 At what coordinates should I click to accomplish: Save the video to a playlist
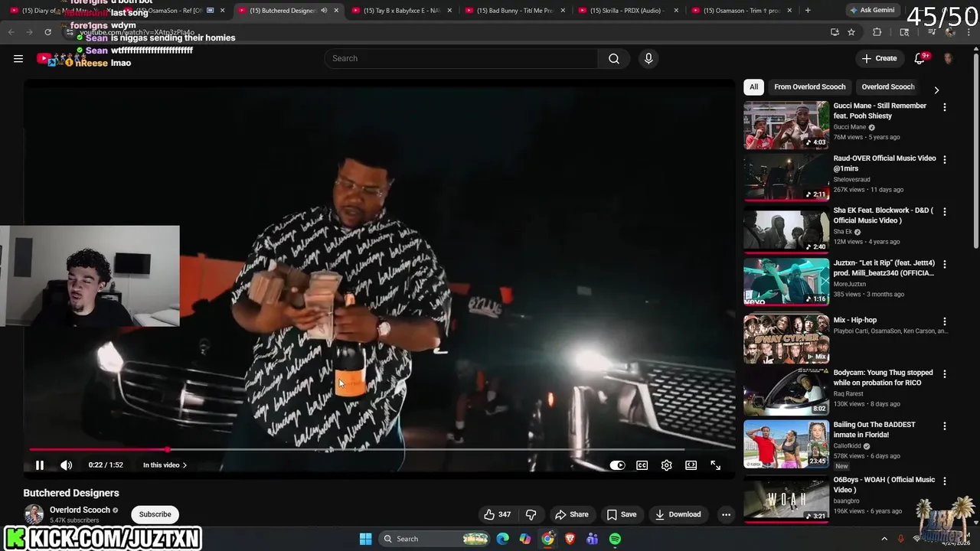tap(622, 514)
